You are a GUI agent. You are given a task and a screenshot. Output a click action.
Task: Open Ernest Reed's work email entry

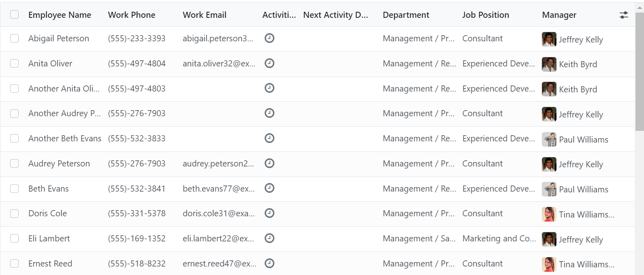(x=219, y=264)
